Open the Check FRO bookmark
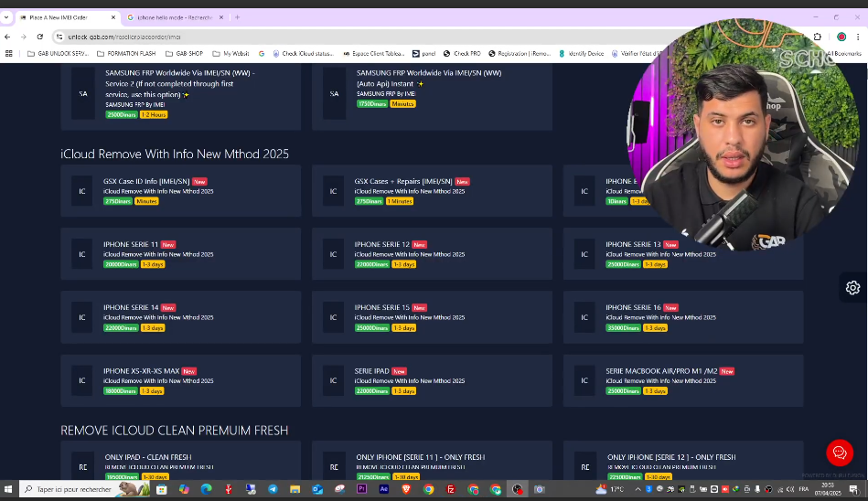 (x=462, y=54)
